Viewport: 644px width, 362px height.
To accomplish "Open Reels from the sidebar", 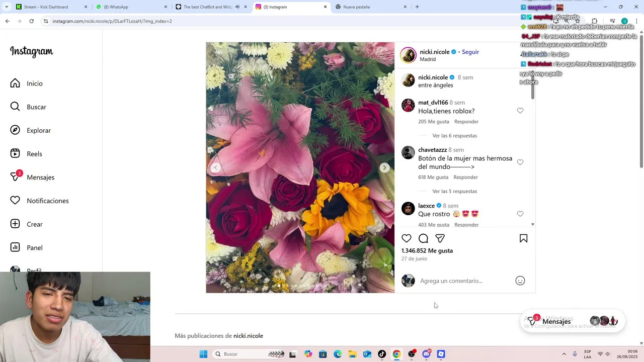I will coord(26,154).
